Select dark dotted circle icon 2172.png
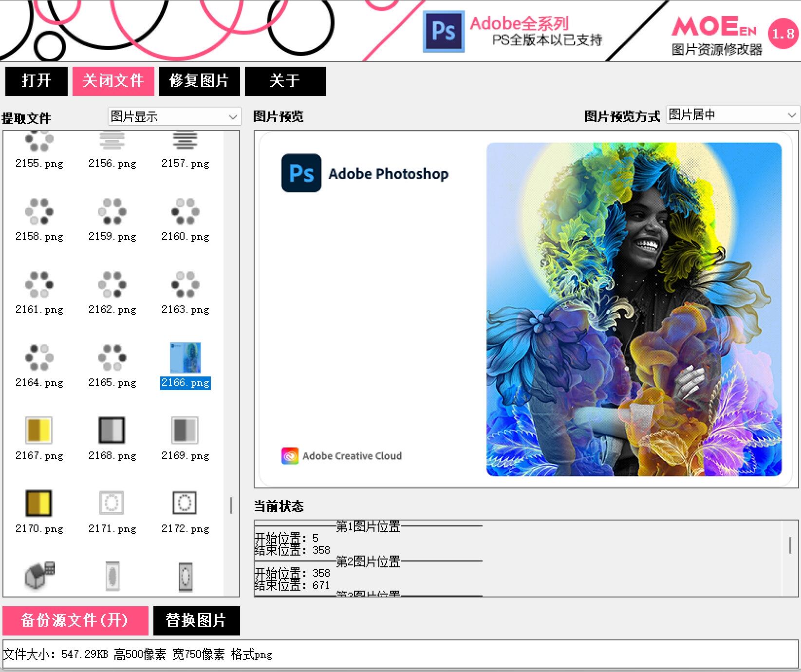Viewport: 801px width, 672px height. pyautogui.click(x=186, y=512)
